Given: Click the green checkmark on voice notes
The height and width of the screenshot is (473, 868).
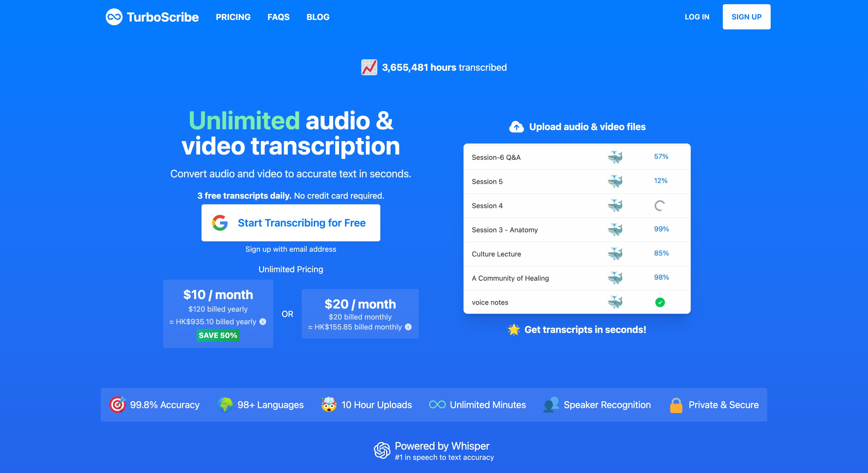Looking at the screenshot, I should pyautogui.click(x=660, y=302).
